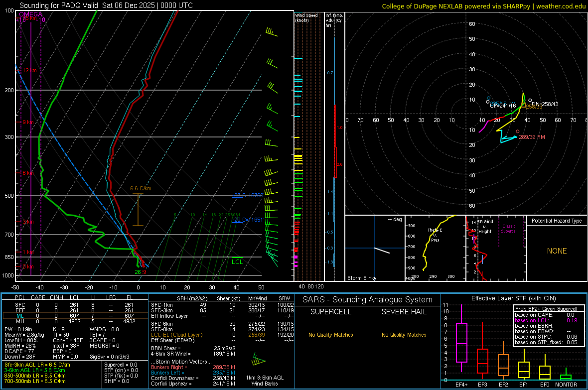The height and width of the screenshot is (390, 588).
Task: Click the based on STP_fixed line
Action: click(546, 342)
